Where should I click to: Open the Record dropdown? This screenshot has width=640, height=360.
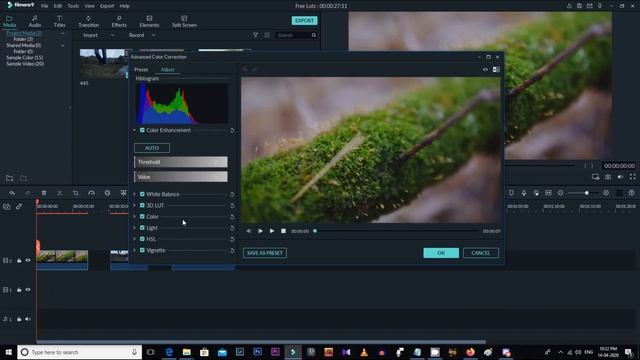(142, 36)
